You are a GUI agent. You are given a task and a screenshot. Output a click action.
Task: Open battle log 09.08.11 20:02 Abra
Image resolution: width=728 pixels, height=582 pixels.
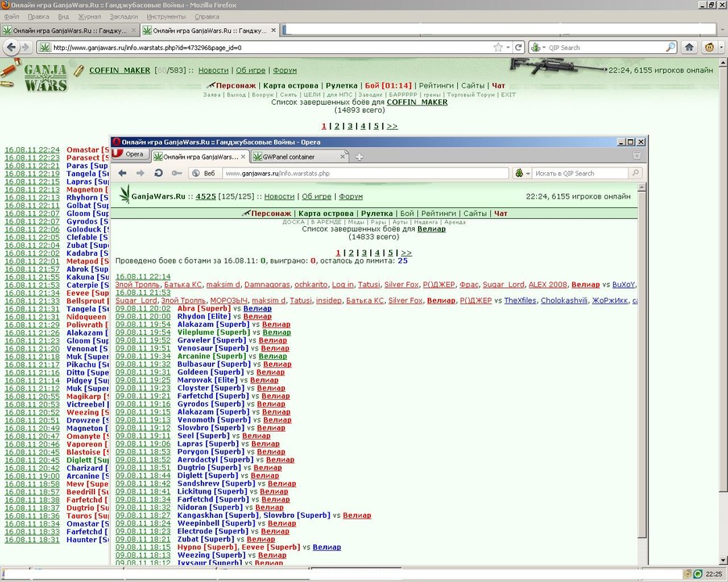click(x=143, y=309)
